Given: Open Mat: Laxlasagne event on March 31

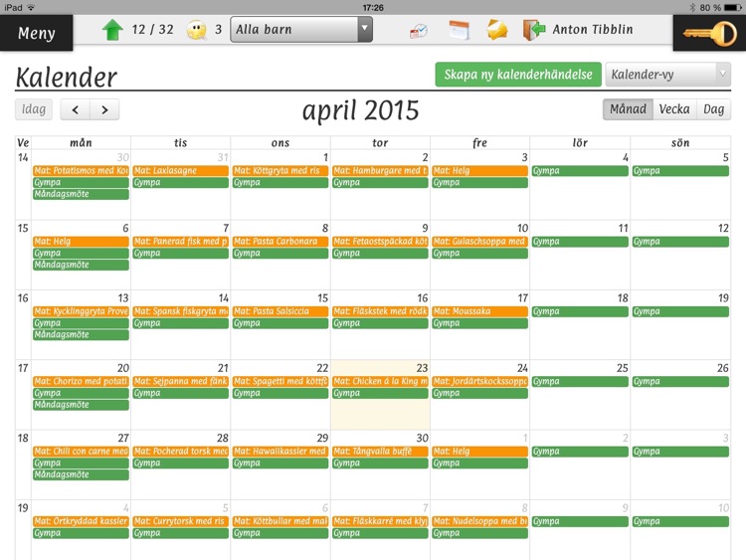Looking at the screenshot, I should tap(181, 170).
